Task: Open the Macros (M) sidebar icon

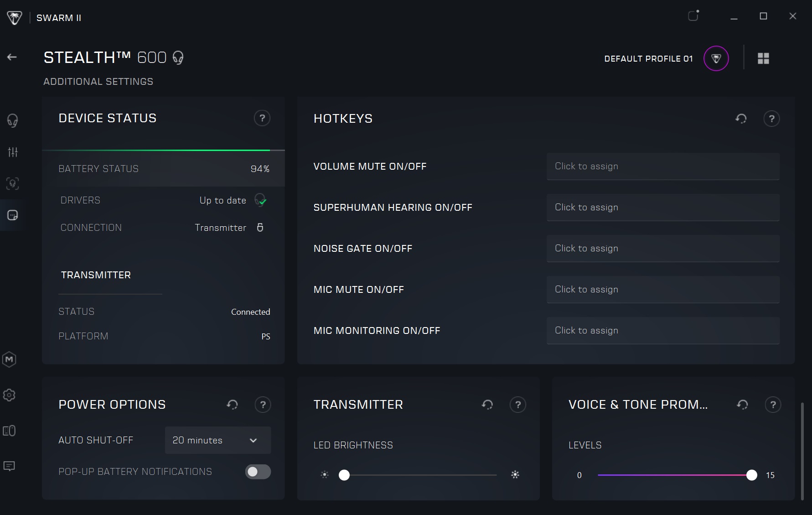Action: pyautogui.click(x=9, y=359)
